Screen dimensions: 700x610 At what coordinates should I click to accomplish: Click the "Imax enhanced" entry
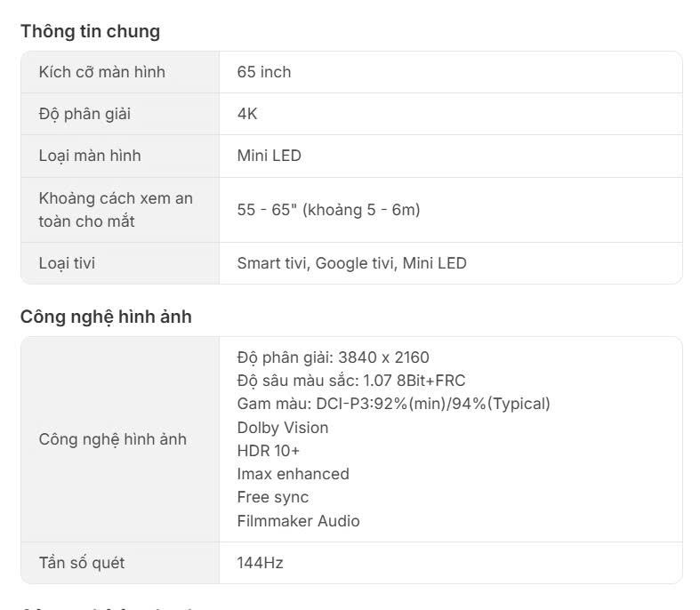(293, 474)
